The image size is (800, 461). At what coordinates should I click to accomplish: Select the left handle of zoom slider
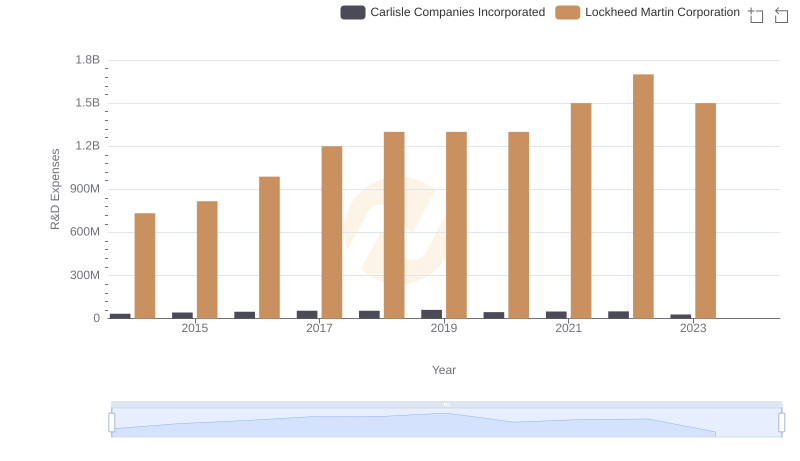coord(112,422)
